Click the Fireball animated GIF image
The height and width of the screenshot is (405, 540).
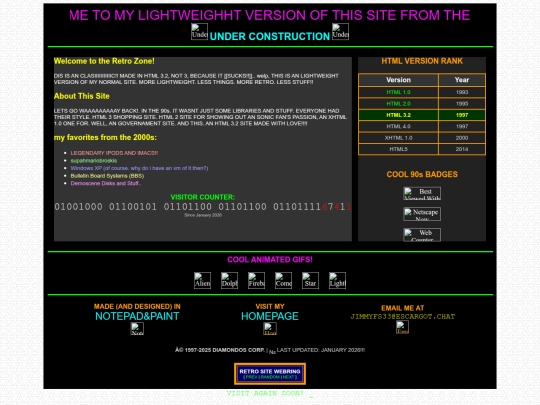pos(257,280)
